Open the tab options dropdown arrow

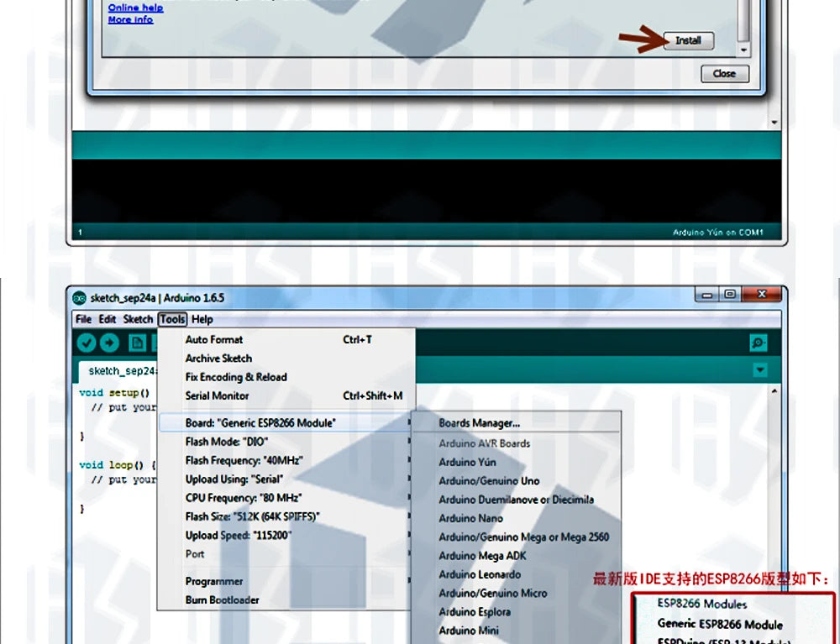point(760,370)
